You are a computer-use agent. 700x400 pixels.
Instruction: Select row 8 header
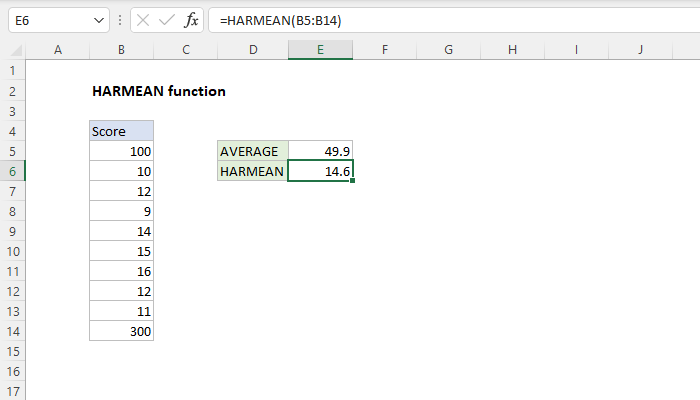tap(12, 212)
